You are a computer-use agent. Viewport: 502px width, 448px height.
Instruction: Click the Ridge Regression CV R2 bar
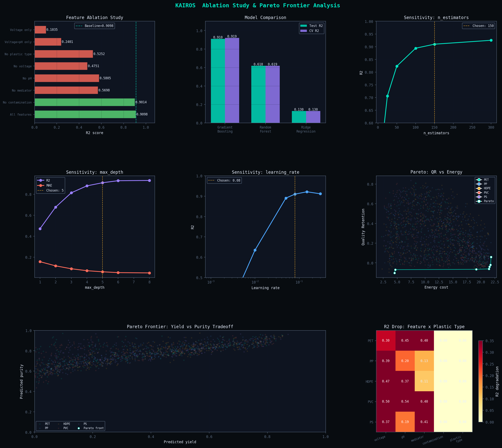(x=313, y=117)
